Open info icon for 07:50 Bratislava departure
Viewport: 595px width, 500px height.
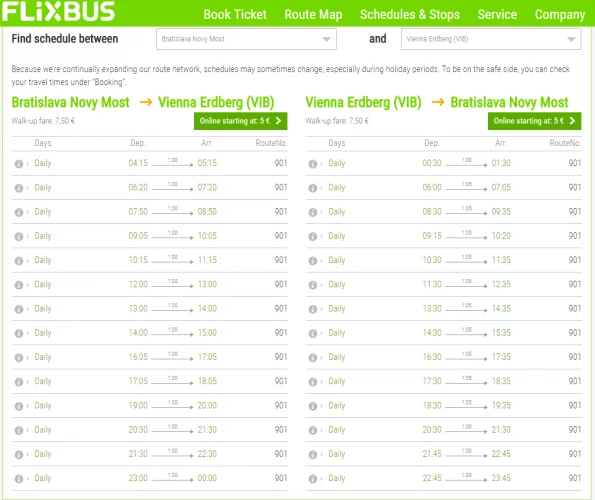coord(19,212)
